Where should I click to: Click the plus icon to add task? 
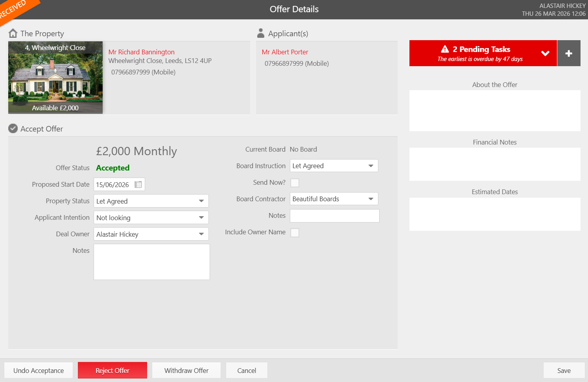pyautogui.click(x=569, y=53)
